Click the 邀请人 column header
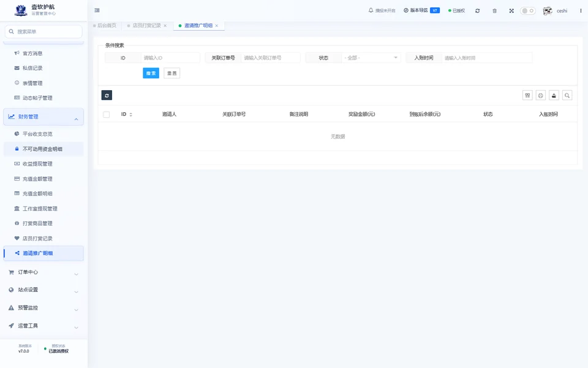 pyautogui.click(x=169, y=114)
